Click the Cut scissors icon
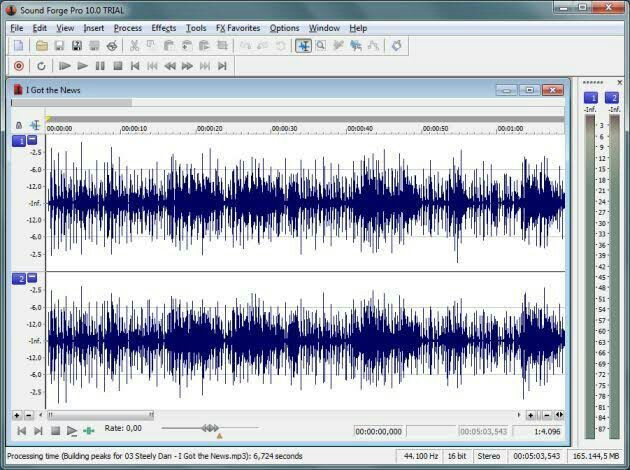Viewport: 630px width, 470px height. pyautogui.click(x=134, y=46)
